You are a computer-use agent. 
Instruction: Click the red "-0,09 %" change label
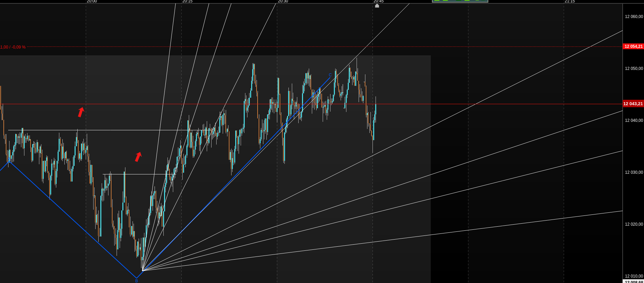coord(19,47)
